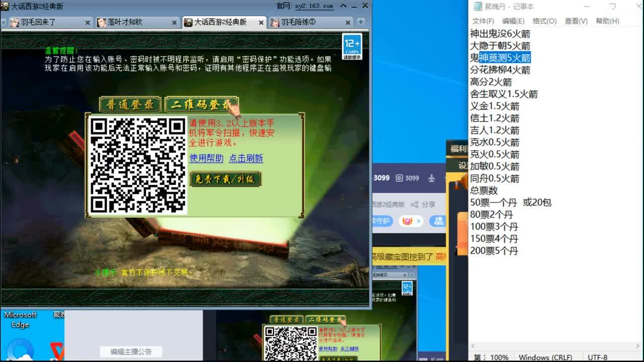Close the 落叶才知秋 tab
Viewport: 644px width, 362px height.
click(175, 23)
